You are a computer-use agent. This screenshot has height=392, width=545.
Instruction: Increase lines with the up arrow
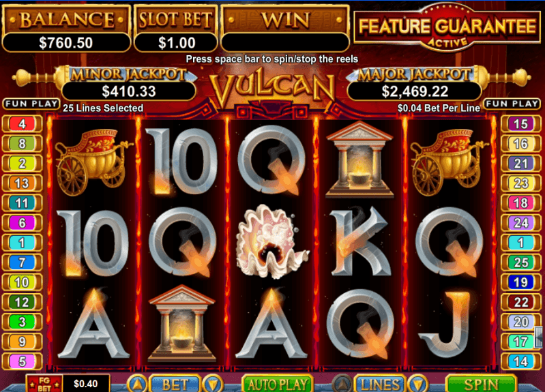342,384
